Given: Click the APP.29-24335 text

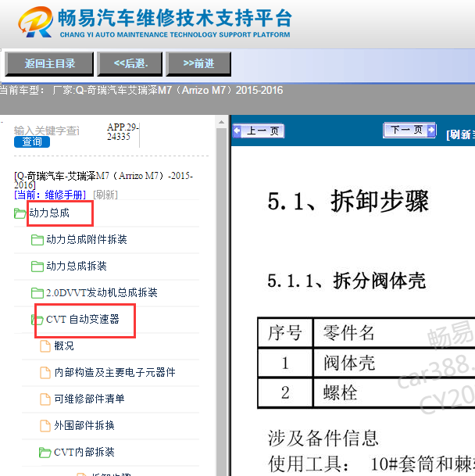Looking at the screenshot, I should [123, 132].
